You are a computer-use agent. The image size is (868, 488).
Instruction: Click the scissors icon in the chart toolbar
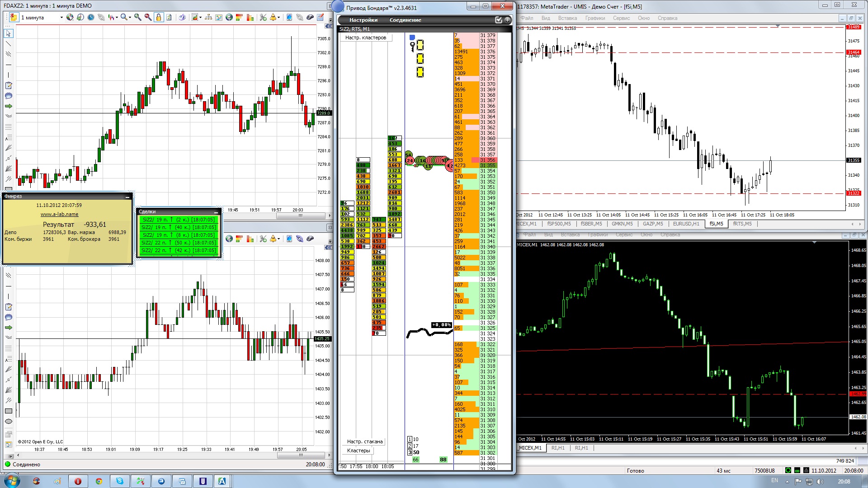263,17
